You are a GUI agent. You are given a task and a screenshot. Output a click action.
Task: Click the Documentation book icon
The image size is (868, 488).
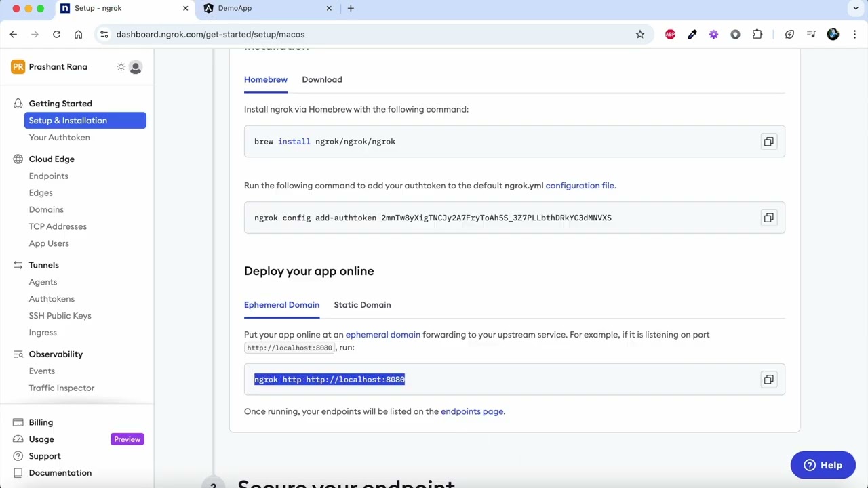[18, 473]
